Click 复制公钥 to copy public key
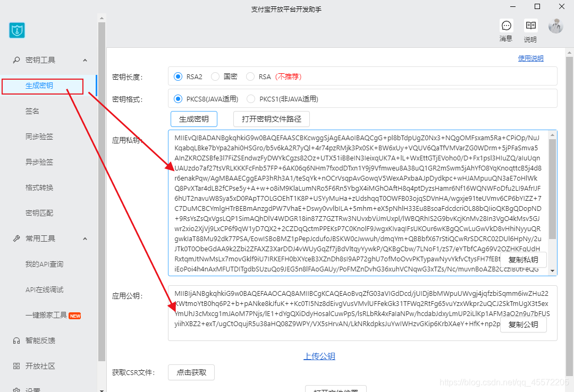This screenshot has width=574, height=392. [524, 325]
